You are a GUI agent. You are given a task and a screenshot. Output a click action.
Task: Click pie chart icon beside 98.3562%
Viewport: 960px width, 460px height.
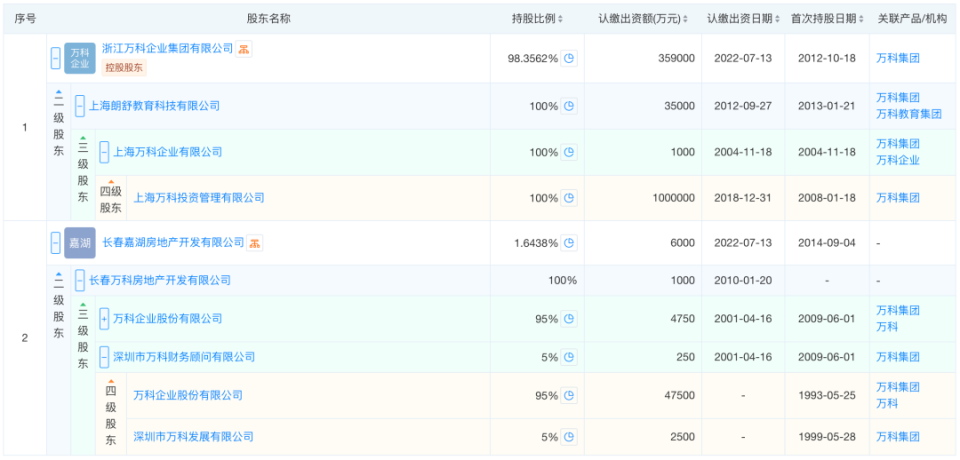(x=569, y=59)
